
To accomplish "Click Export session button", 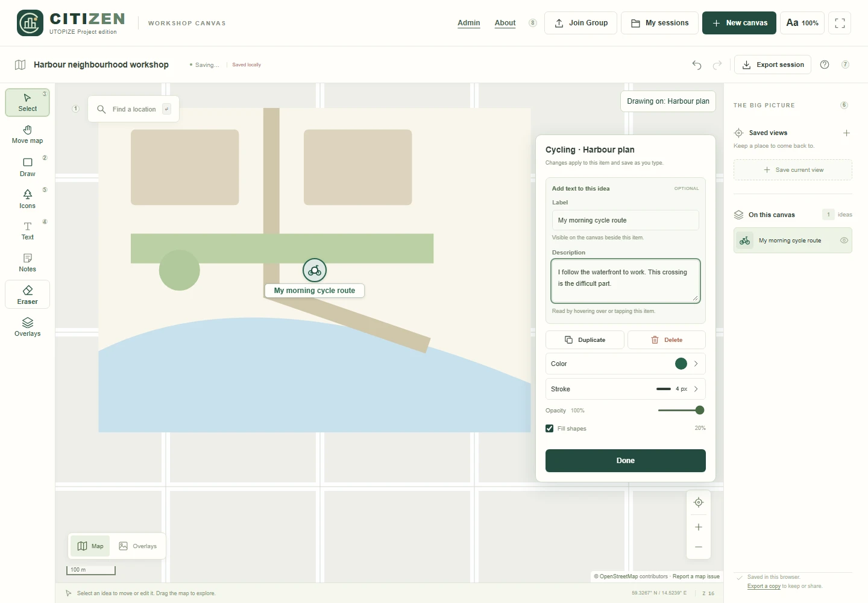I will [x=773, y=65].
